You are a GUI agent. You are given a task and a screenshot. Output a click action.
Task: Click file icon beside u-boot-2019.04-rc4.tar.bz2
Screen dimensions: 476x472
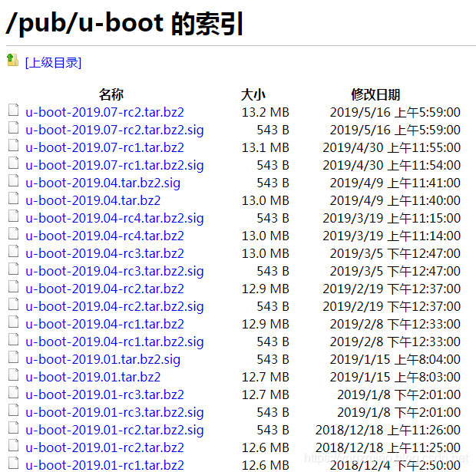point(13,233)
